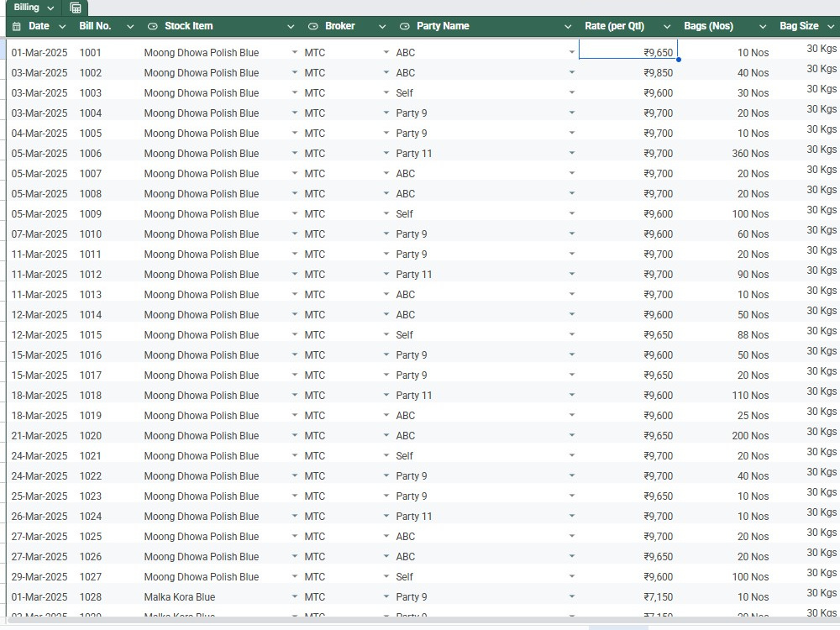
Task: Click 88 Nos in bill 1015 row
Action: click(753, 335)
